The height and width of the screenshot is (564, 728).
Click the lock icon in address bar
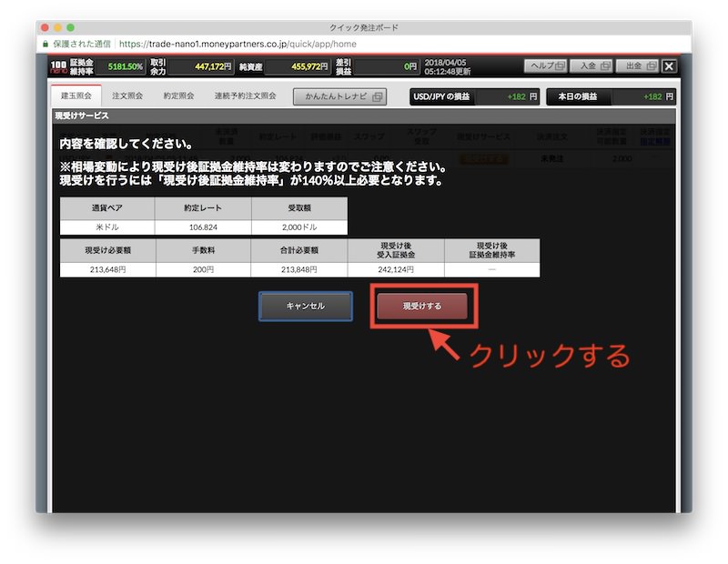coord(45,44)
